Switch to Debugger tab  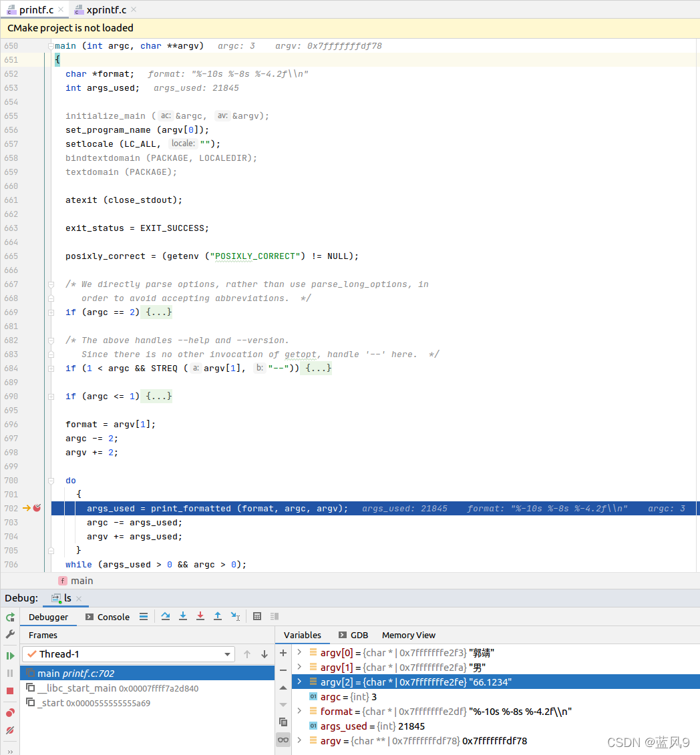click(x=48, y=617)
